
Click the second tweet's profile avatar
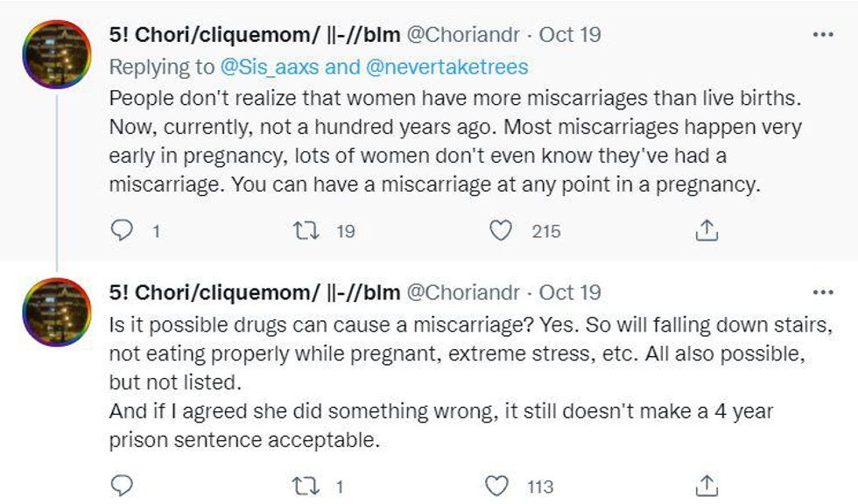(57, 311)
